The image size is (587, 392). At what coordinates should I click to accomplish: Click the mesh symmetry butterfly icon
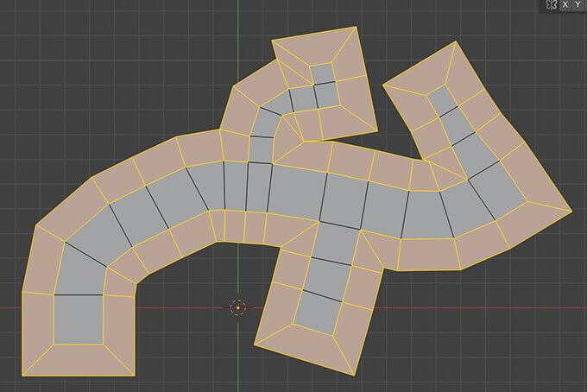[551, 5]
